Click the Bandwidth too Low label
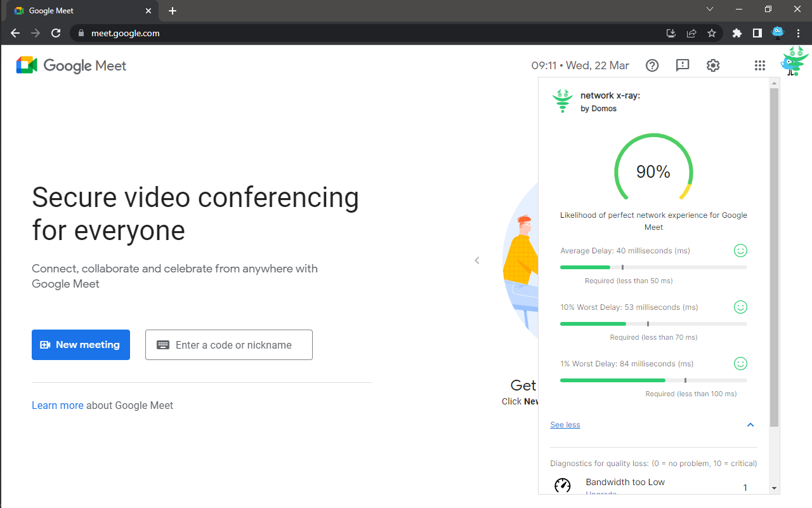This screenshot has height=508, width=812. (x=625, y=482)
